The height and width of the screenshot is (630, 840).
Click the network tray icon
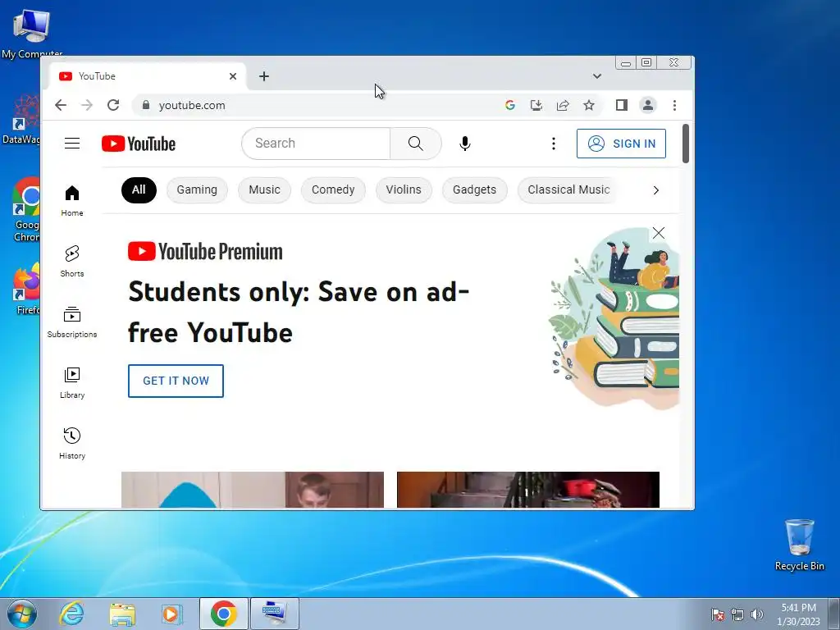[737, 614]
